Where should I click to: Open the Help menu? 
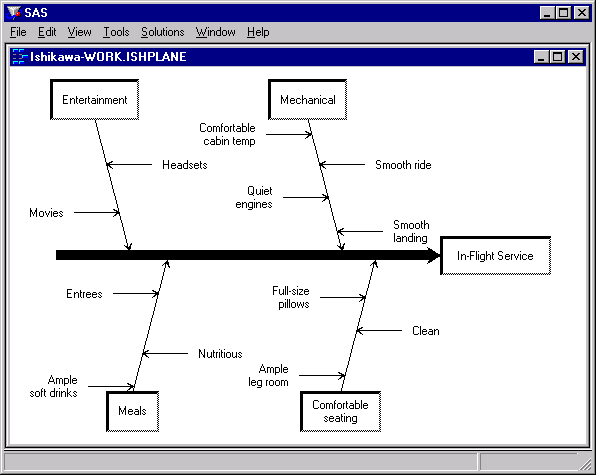(x=258, y=32)
